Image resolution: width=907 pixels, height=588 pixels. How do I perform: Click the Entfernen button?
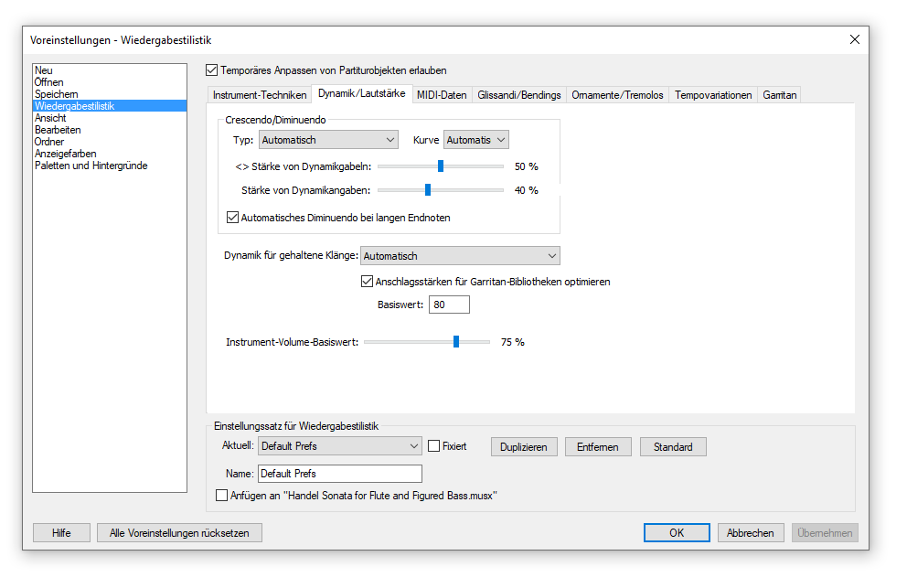(x=598, y=447)
